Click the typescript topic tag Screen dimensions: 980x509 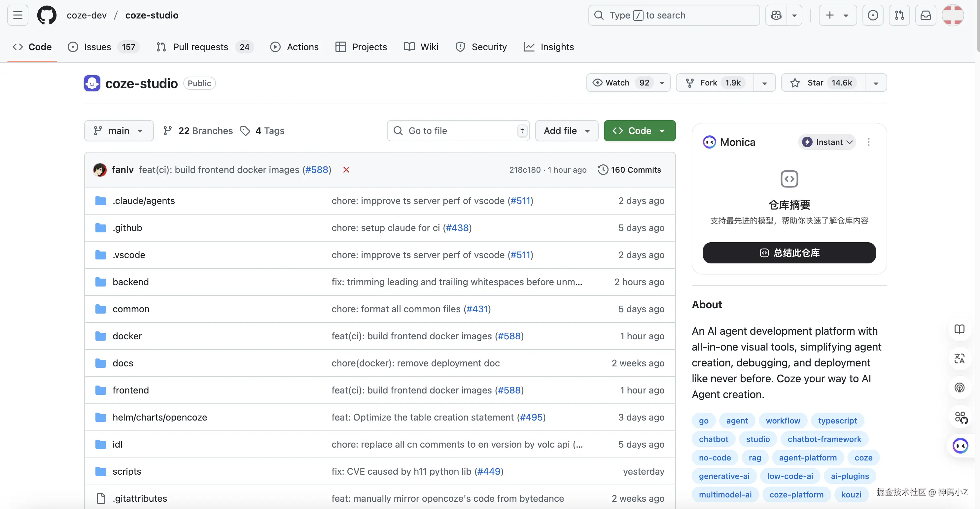(x=837, y=420)
